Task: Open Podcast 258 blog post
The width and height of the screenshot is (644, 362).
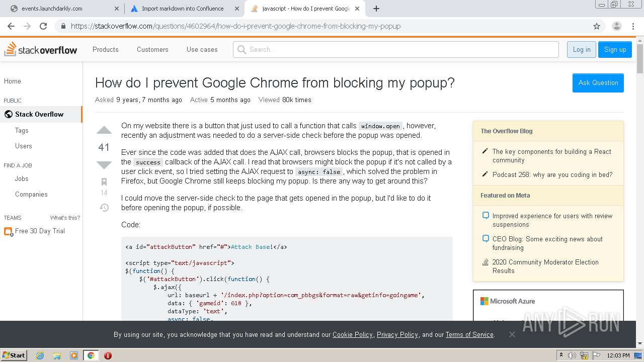Action: 552,174
